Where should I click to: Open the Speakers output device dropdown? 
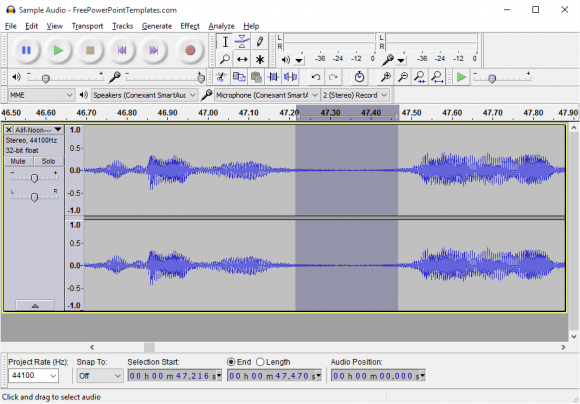(144, 95)
